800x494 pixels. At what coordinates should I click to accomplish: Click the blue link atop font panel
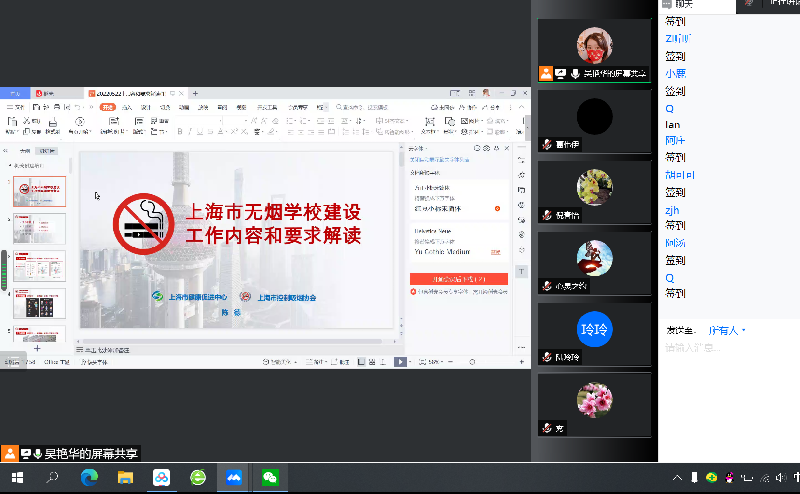[439, 160]
